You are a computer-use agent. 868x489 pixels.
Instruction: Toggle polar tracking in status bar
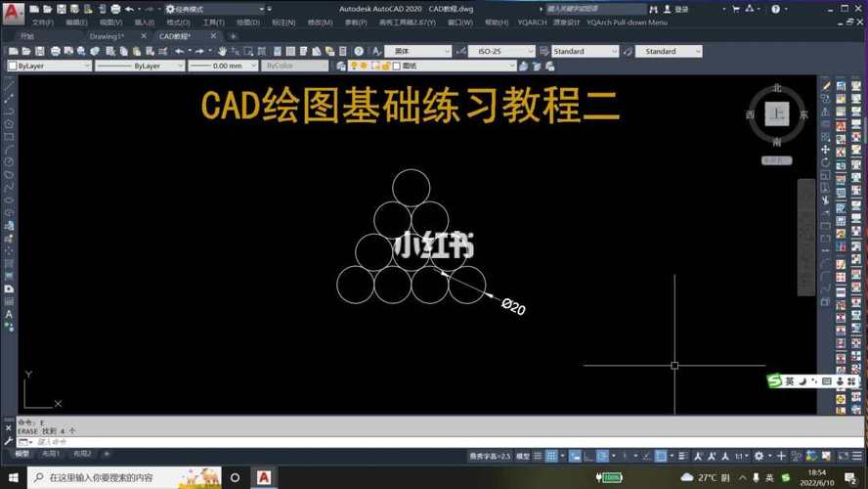click(x=602, y=456)
